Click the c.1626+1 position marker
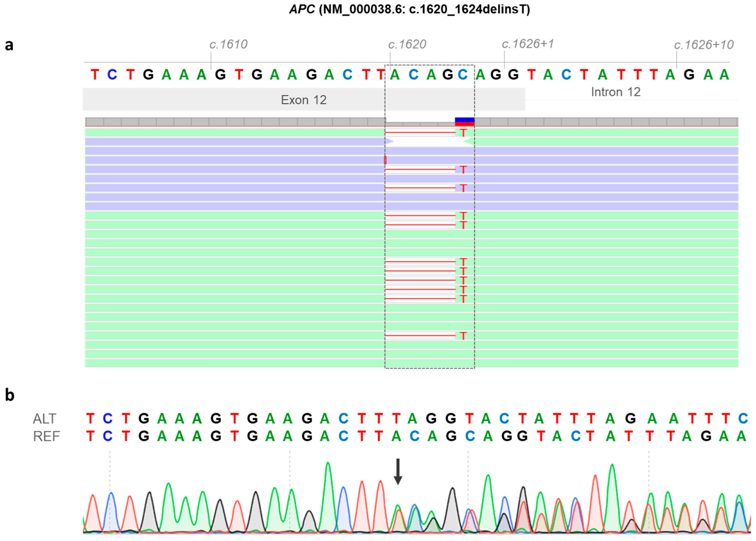The width and height of the screenshot is (756, 541). click(x=528, y=44)
